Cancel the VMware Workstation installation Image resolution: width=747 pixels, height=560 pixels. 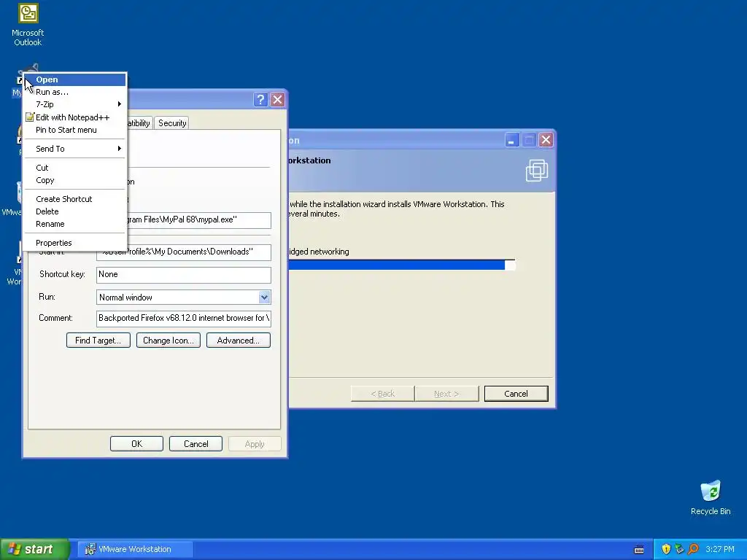pos(516,394)
